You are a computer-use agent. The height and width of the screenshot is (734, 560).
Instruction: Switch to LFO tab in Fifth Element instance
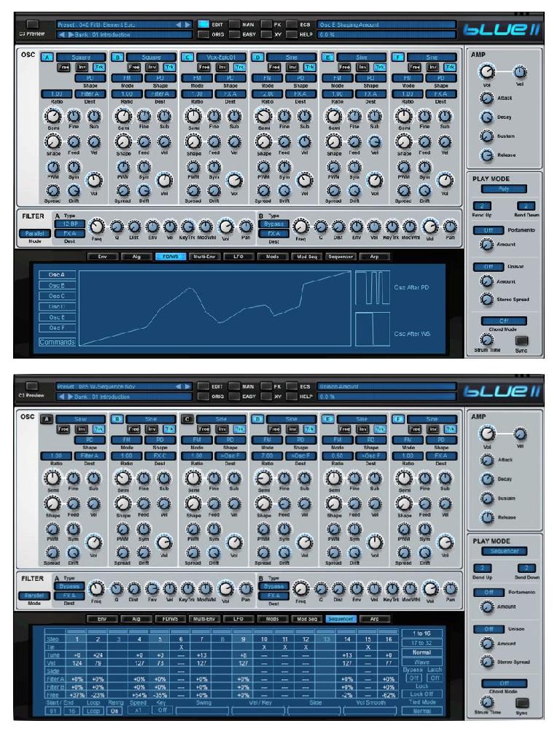click(238, 257)
